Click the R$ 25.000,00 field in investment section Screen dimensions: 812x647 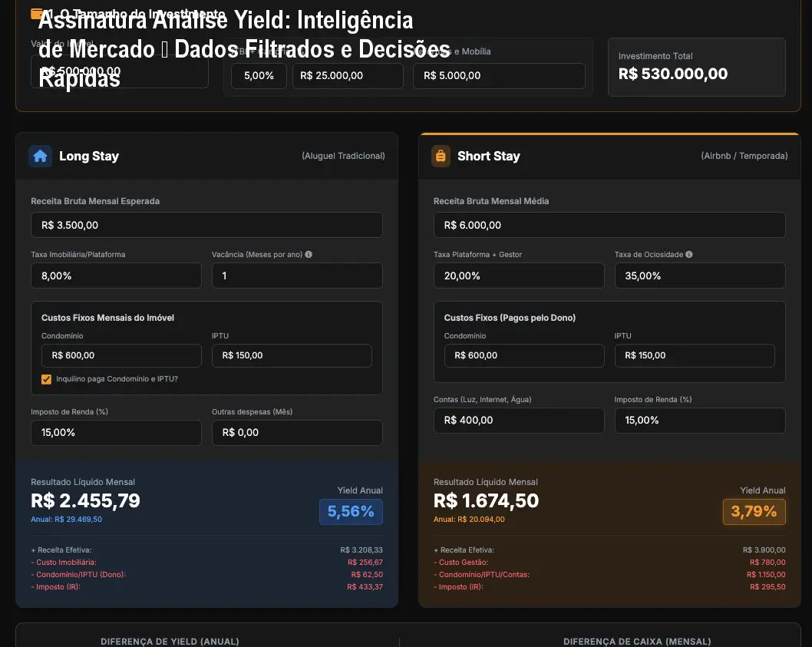pos(348,76)
